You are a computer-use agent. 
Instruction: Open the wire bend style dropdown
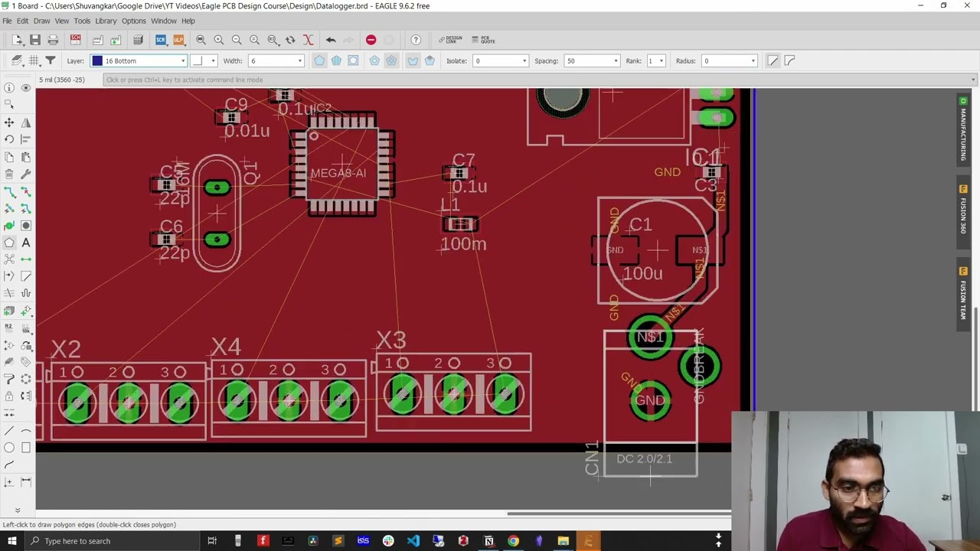pos(203,60)
